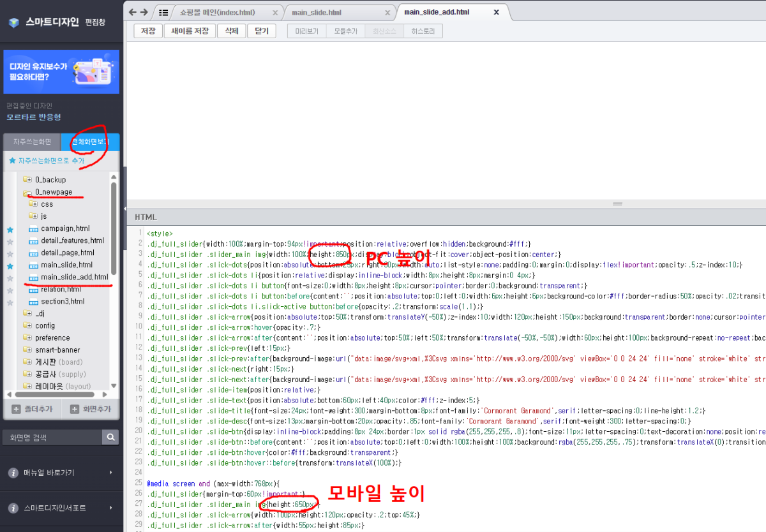Click the 닫기 close button
The width and height of the screenshot is (766, 532).
(x=262, y=31)
